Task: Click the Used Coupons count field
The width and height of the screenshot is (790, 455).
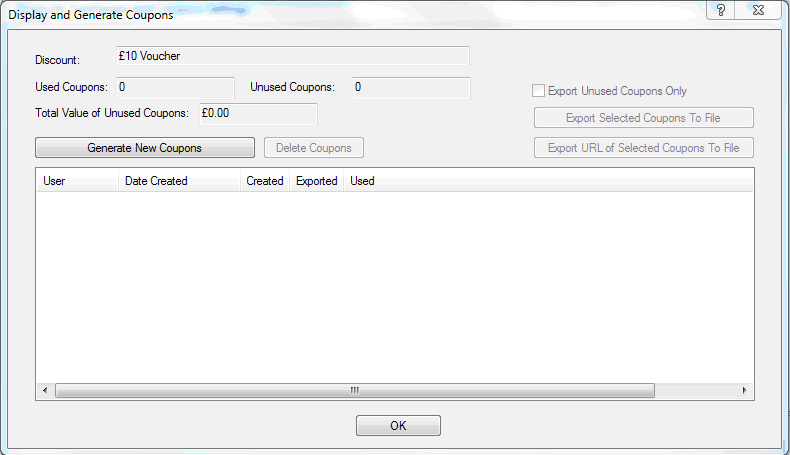Action: 175,88
